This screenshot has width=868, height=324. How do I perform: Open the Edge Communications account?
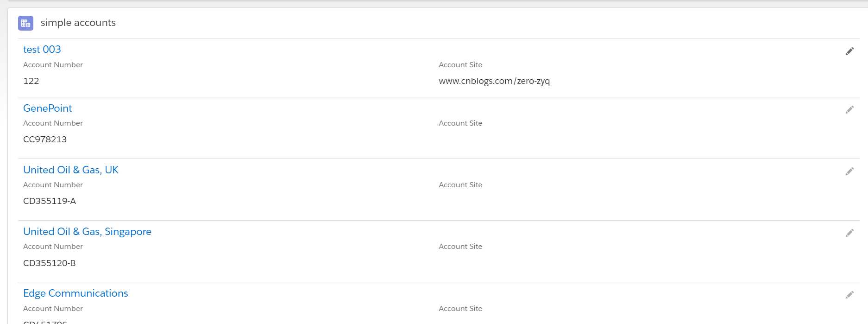pos(75,293)
